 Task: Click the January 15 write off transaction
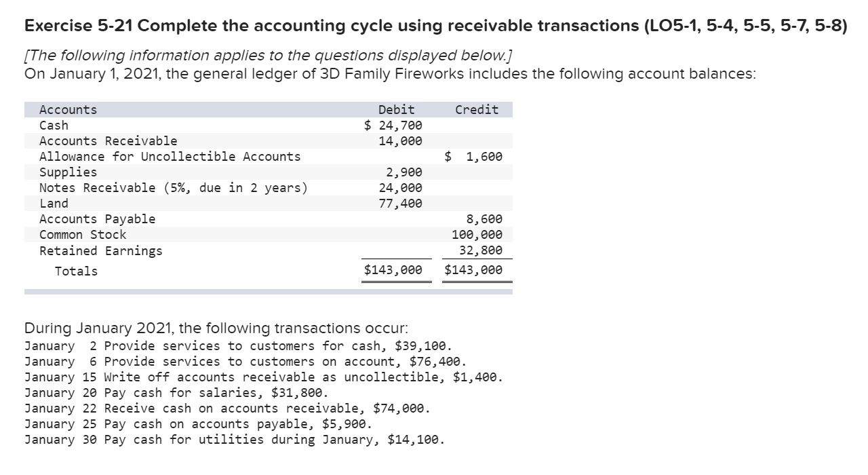(264, 377)
